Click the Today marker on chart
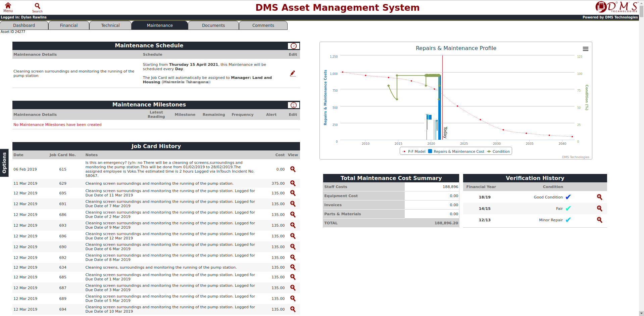Screen dimensions: 644x316 pos(445,132)
